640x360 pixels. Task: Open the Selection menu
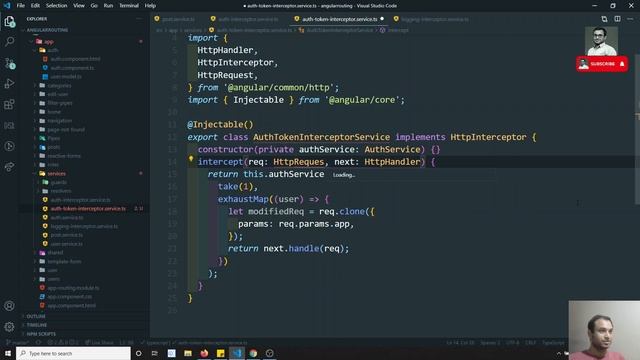[x=56, y=6]
